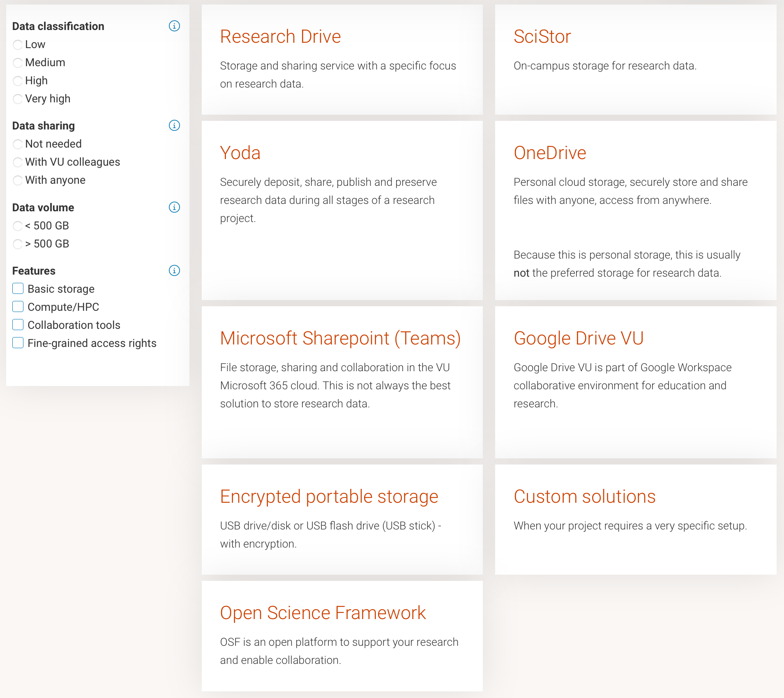The height and width of the screenshot is (698, 784).
Task: Open the Data classification info icon
Action: (x=174, y=26)
